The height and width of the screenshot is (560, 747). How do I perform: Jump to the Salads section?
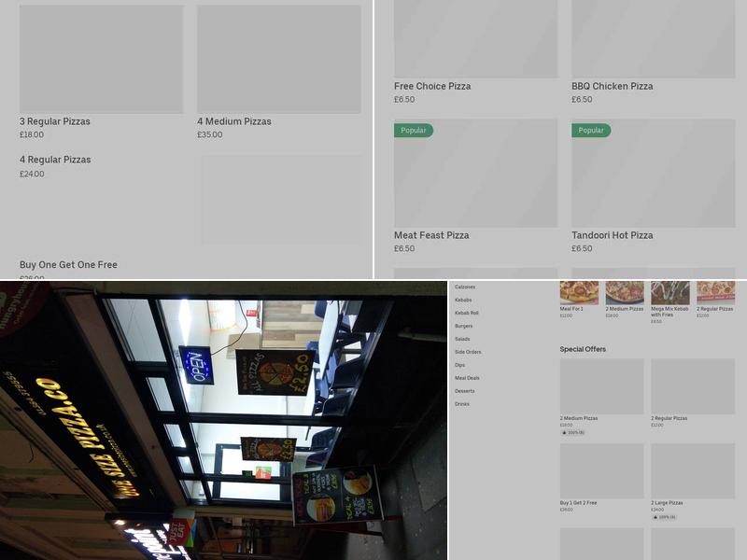(x=463, y=339)
